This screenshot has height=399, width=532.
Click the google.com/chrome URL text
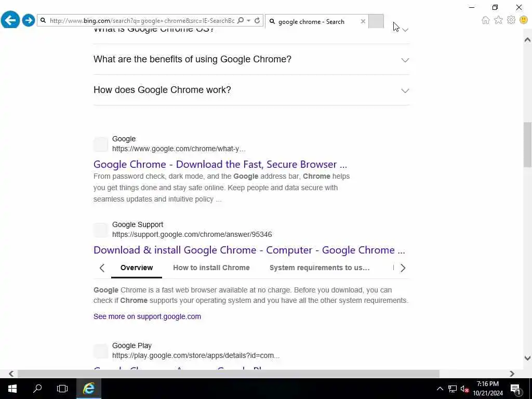click(179, 149)
